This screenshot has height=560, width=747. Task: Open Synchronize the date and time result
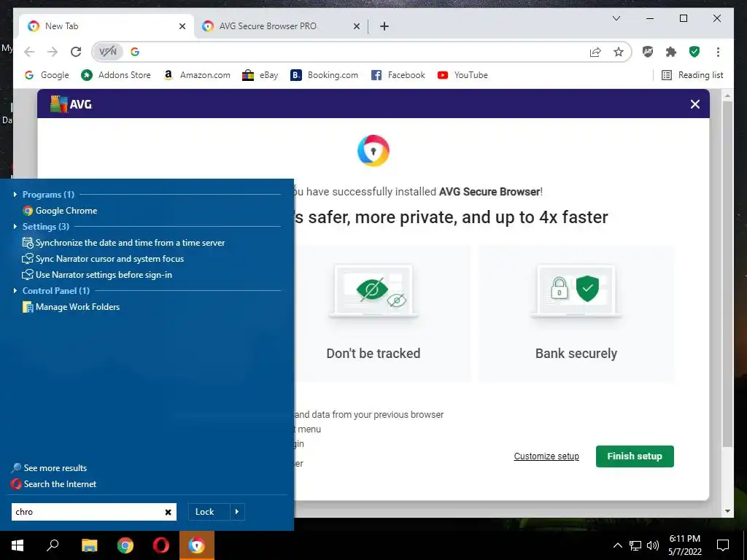point(124,243)
